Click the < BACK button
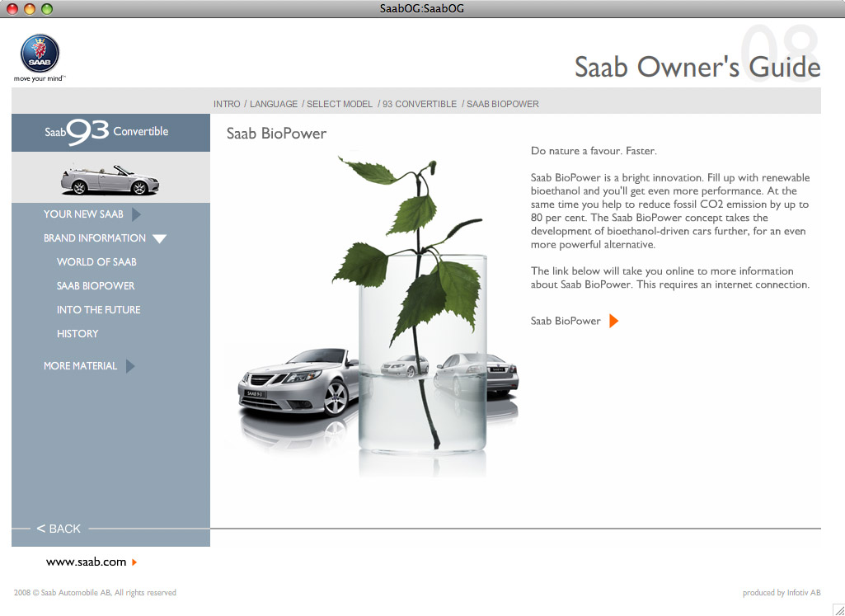The image size is (845, 616). [59, 529]
